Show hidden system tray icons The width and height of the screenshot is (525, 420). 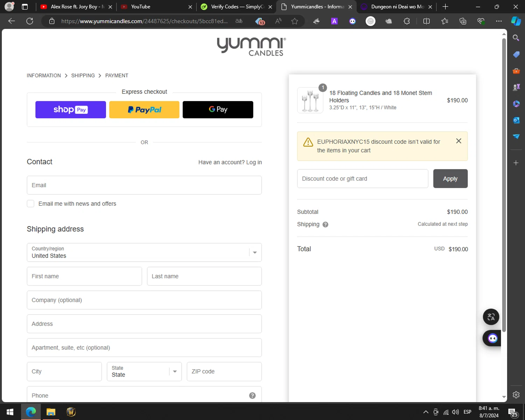(426, 412)
